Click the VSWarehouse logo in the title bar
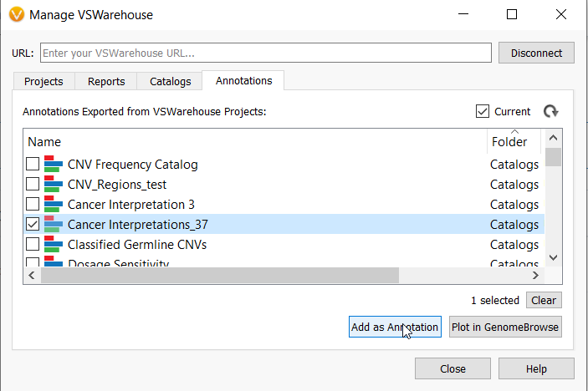The width and height of the screenshot is (588, 391). coord(17,14)
